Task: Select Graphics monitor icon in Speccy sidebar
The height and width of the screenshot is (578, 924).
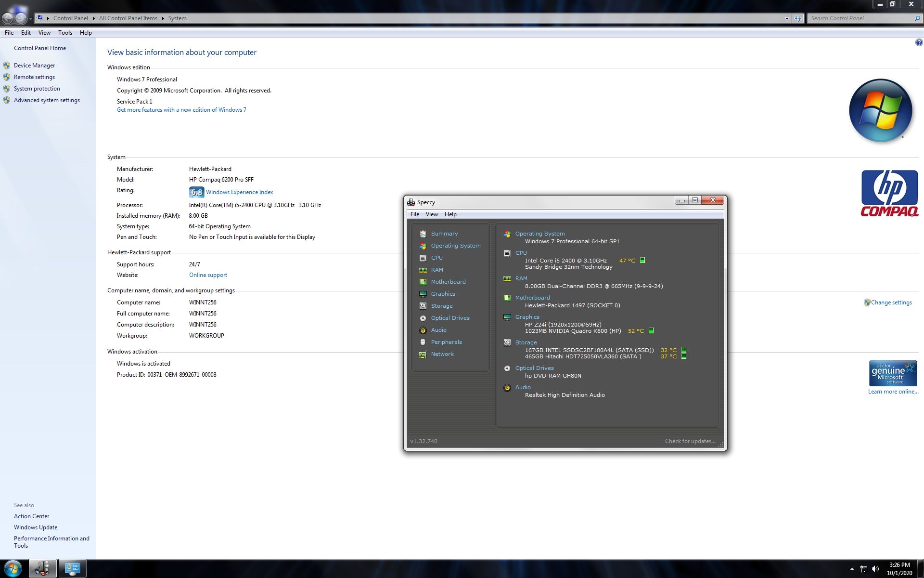Action: (423, 294)
